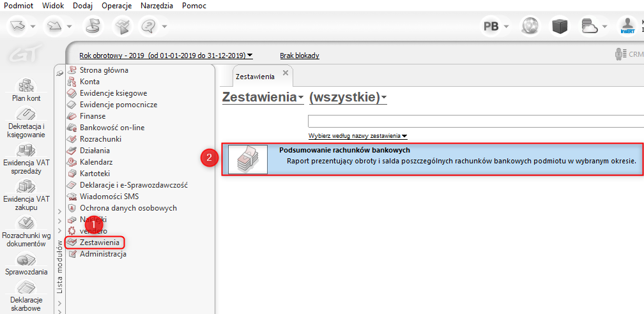The width and height of the screenshot is (644, 314).
Task: Click the Lista modułów vertical tab
Action: click(x=60, y=266)
